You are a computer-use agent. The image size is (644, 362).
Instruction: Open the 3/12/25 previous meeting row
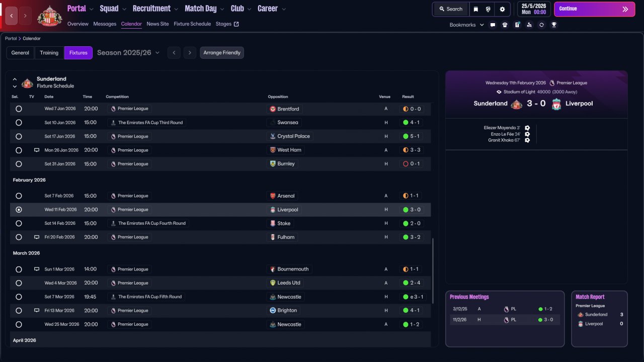[x=505, y=309]
